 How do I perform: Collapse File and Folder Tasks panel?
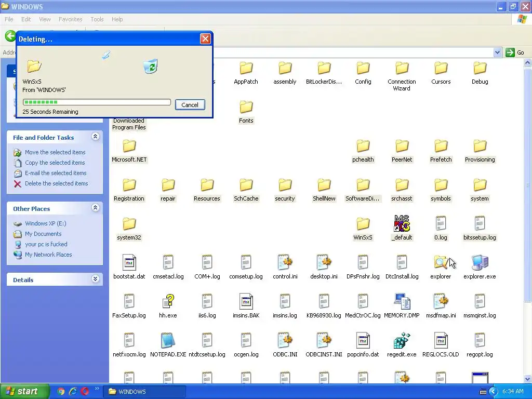point(96,137)
